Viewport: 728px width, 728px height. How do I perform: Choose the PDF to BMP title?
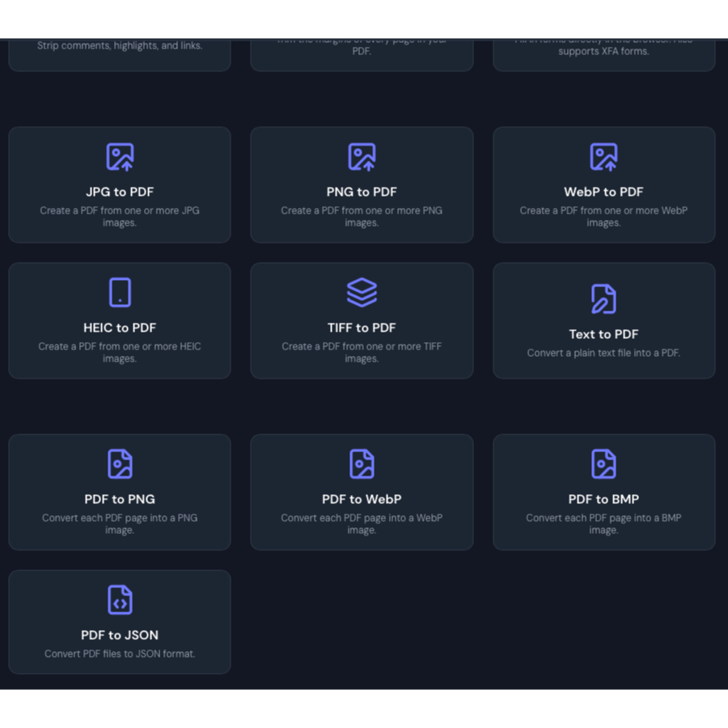tap(603, 499)
